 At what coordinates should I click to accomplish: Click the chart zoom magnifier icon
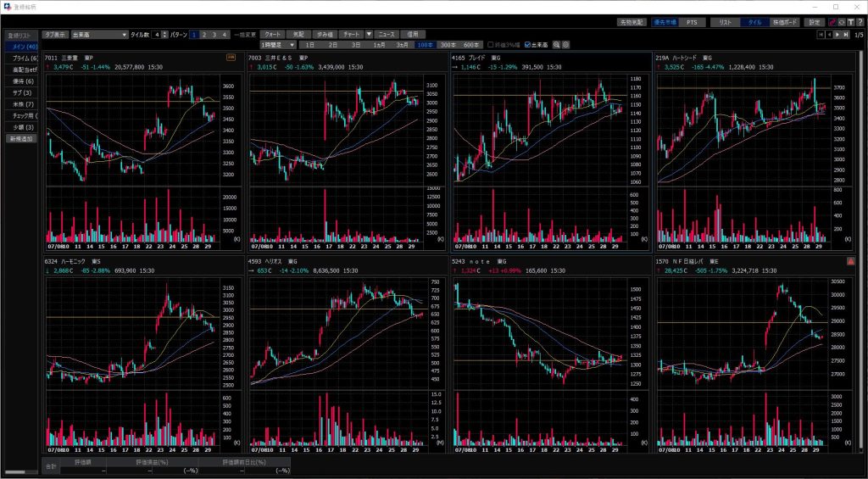point(556,44)
